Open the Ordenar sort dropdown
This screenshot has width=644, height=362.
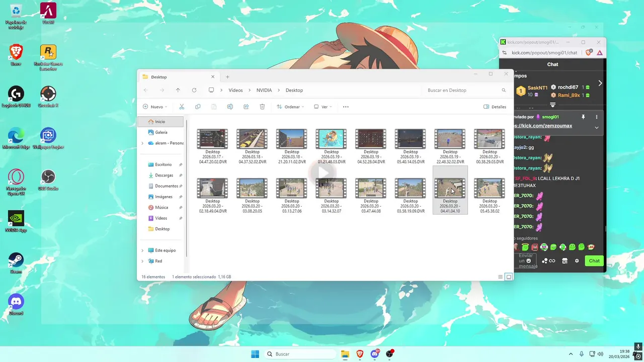tap(291, 107)
